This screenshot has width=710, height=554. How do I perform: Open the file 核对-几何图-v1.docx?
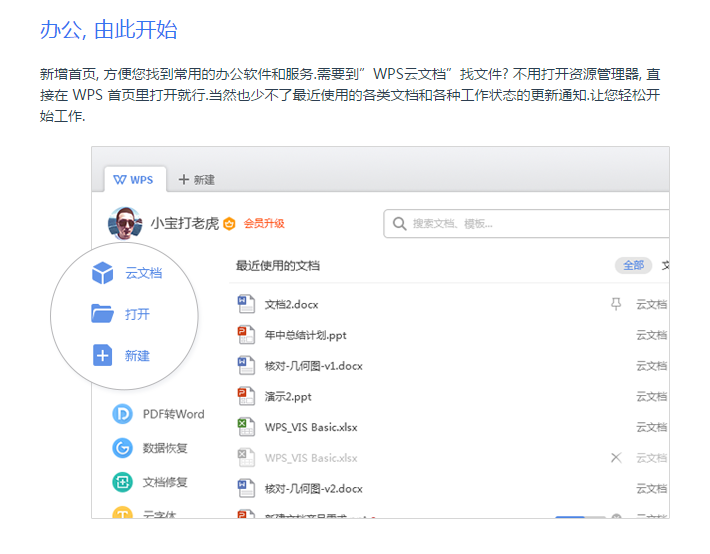[314, 366]
